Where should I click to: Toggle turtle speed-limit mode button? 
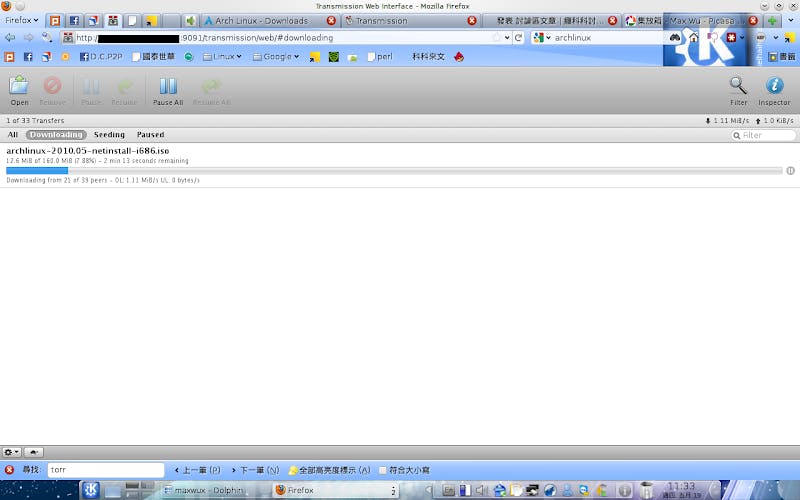(x=33, y=453)
